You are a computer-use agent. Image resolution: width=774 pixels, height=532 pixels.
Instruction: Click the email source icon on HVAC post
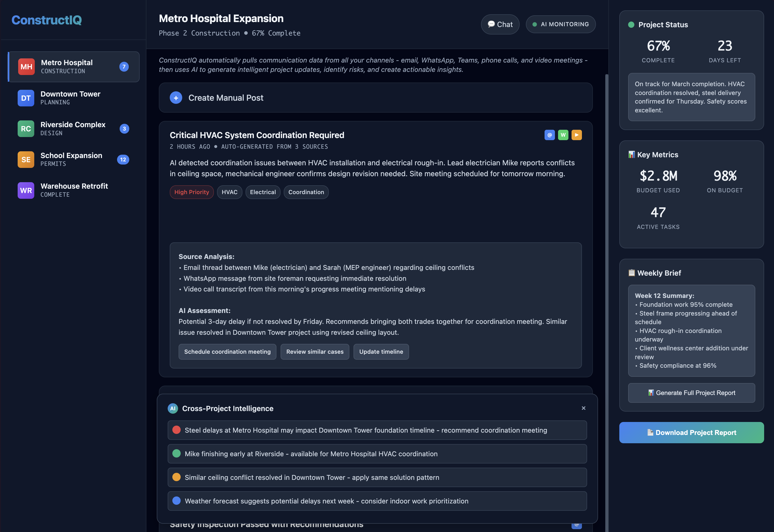click(549, 135)
